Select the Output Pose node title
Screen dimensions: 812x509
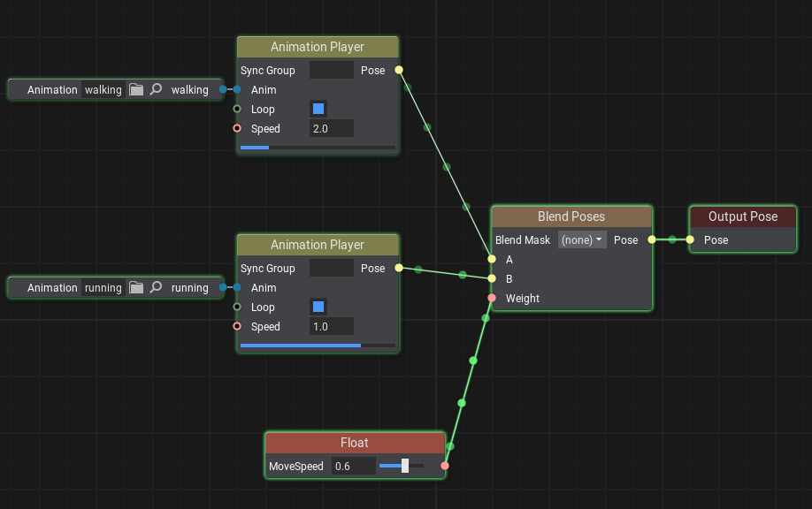pos(743,217)
